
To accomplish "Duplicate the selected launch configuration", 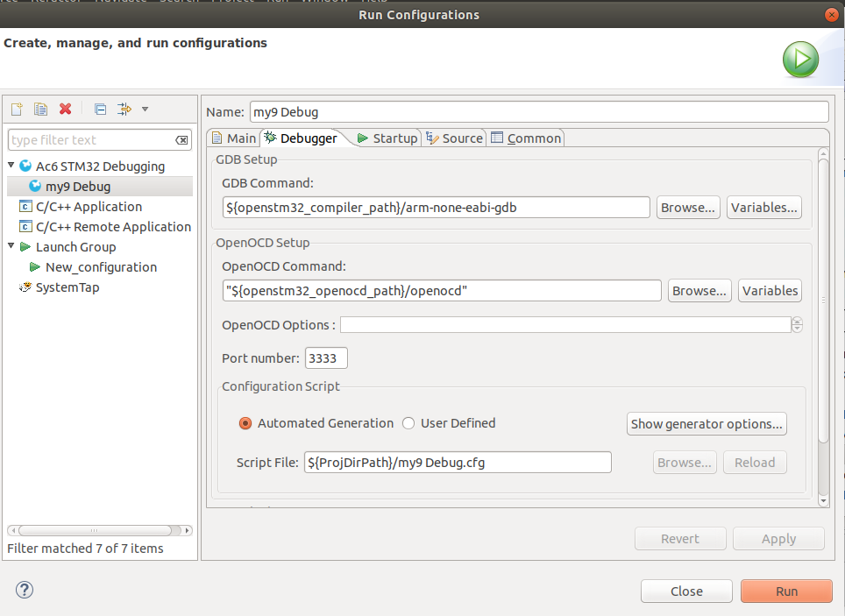I will point(40,110).
